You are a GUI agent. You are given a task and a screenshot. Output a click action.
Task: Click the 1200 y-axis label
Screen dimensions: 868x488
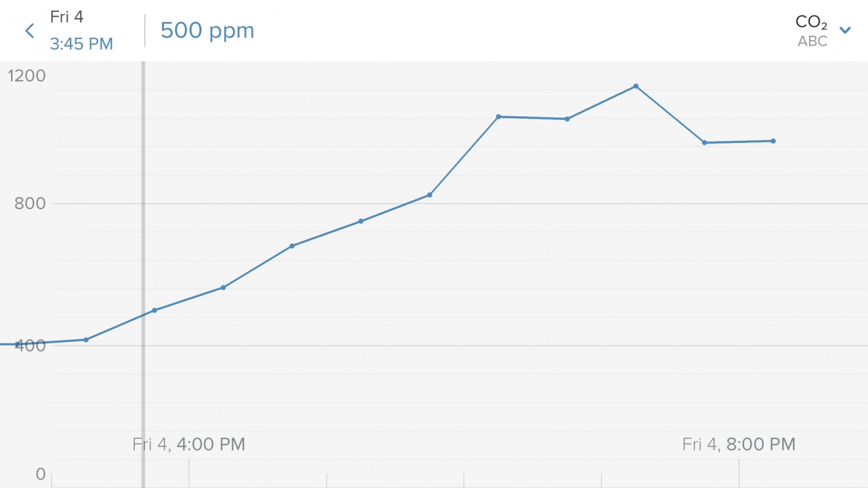click(27, 76)
